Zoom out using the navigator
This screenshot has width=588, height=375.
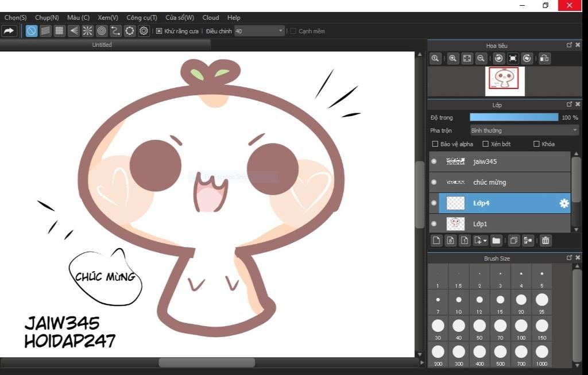(481, 59)
